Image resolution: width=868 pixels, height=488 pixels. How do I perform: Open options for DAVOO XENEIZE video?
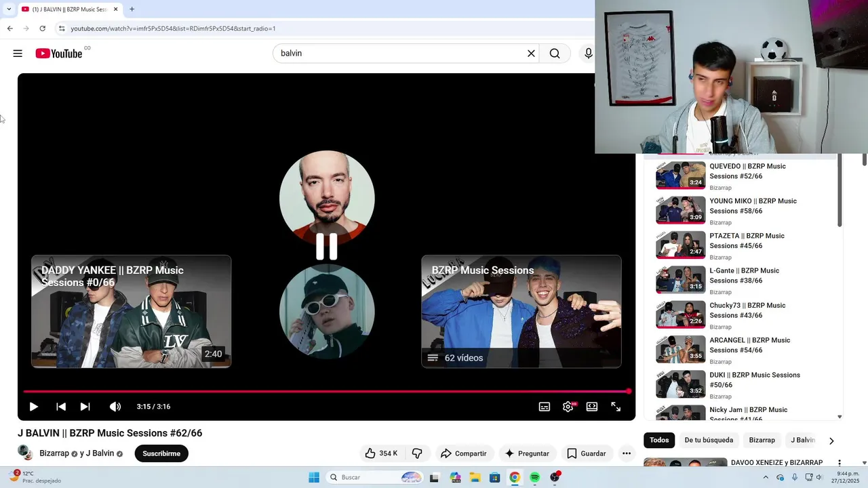(x=840, y=463)
